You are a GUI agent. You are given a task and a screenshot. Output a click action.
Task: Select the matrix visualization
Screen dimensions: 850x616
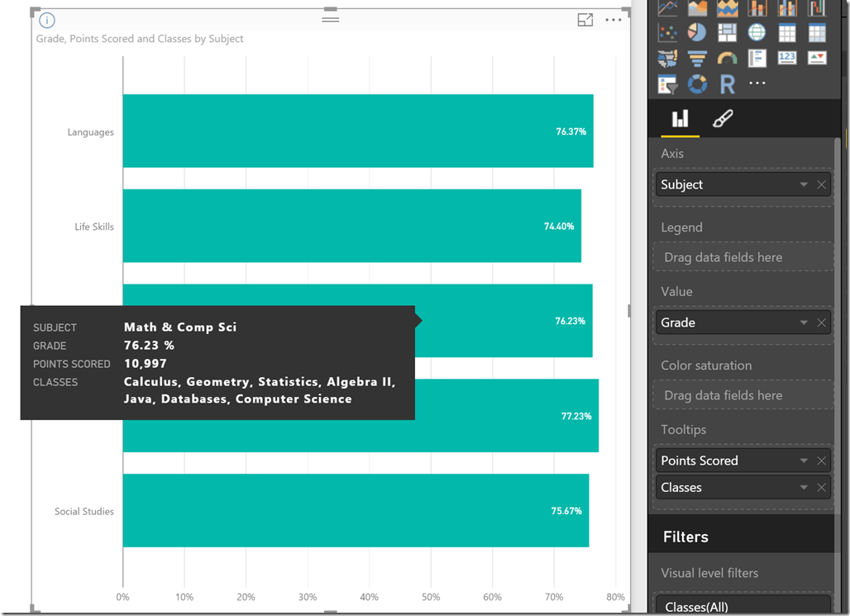[x=816, y=32]
